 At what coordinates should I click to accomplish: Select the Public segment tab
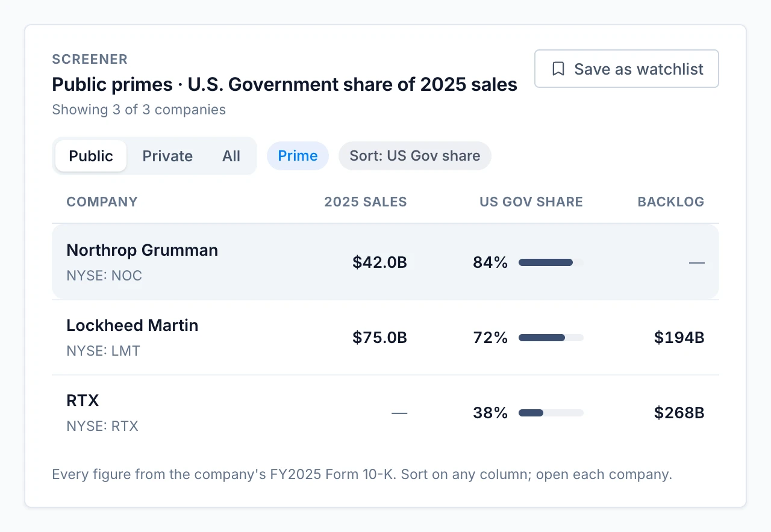click(x=91, y=156)
